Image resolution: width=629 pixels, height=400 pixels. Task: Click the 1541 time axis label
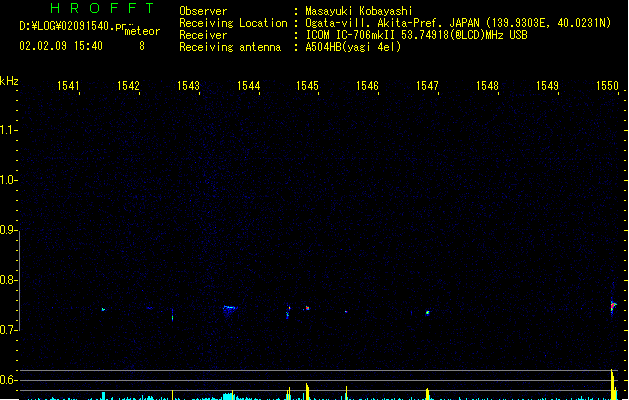(68, 85)
